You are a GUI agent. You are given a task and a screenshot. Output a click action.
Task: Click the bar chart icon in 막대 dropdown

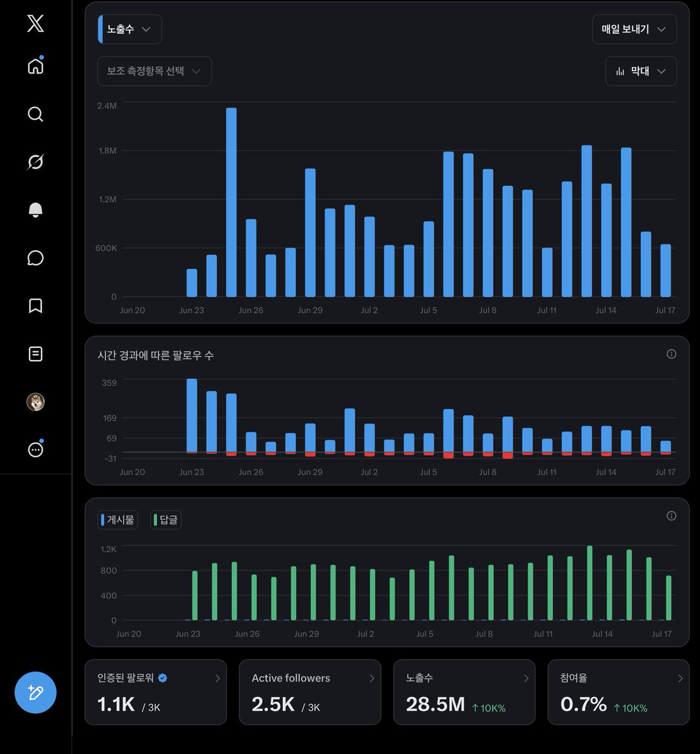coord(620,71)
